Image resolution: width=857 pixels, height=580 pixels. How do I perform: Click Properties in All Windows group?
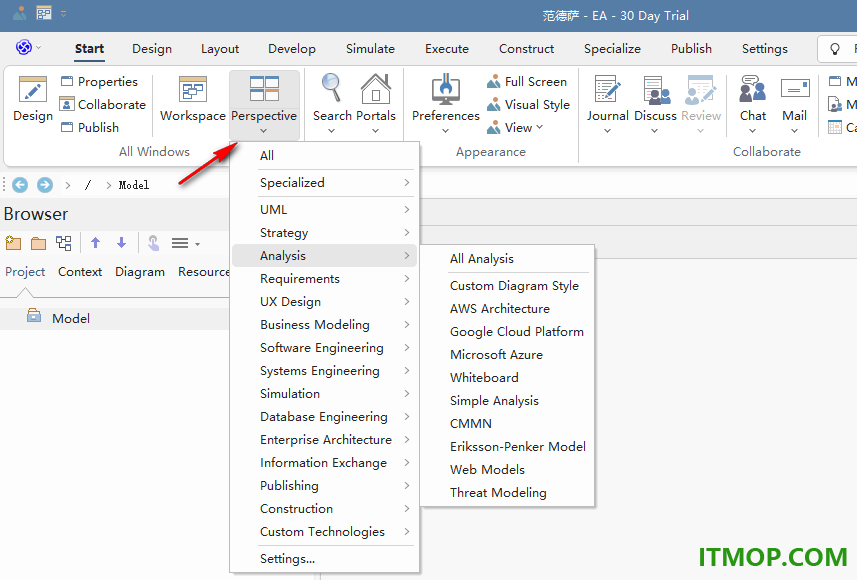tap(99, 81)
